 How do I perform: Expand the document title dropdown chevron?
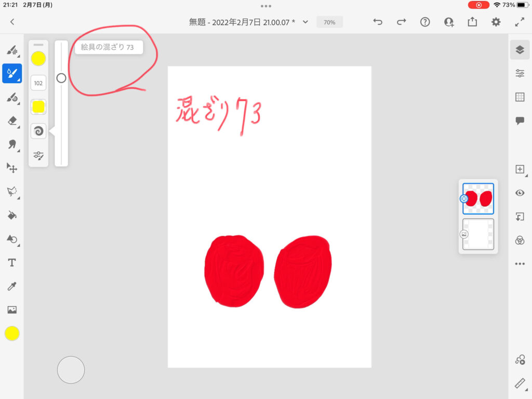tap(305, 22)
